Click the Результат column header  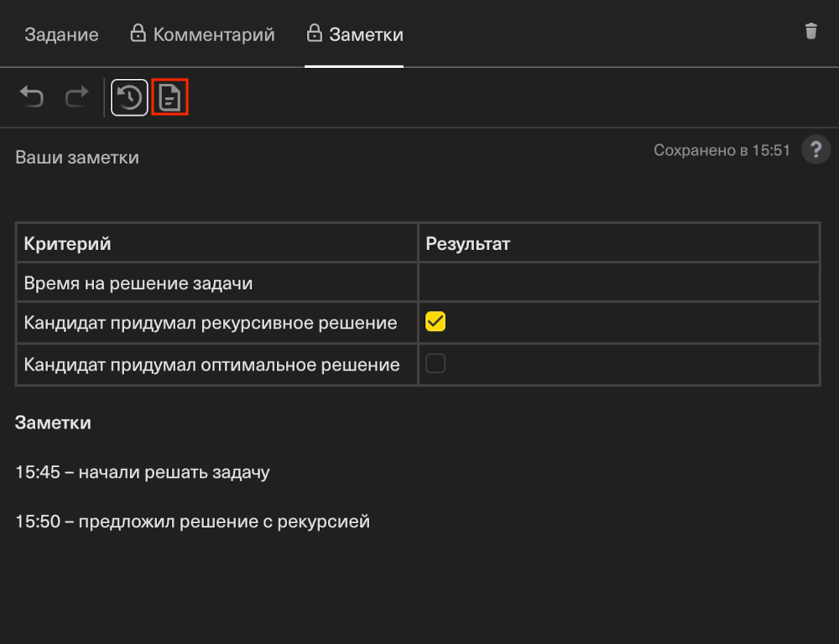point(618,243)
